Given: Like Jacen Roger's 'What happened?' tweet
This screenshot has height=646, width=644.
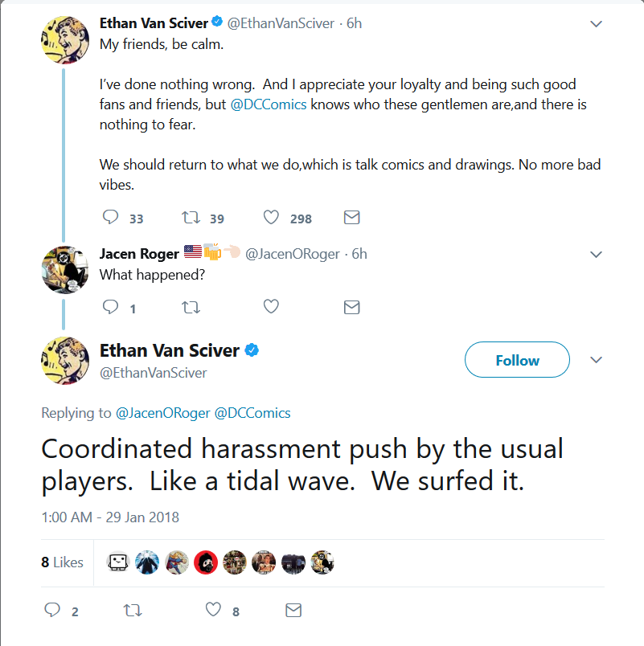Looking at the screenshot, I should tap(271, 306).
